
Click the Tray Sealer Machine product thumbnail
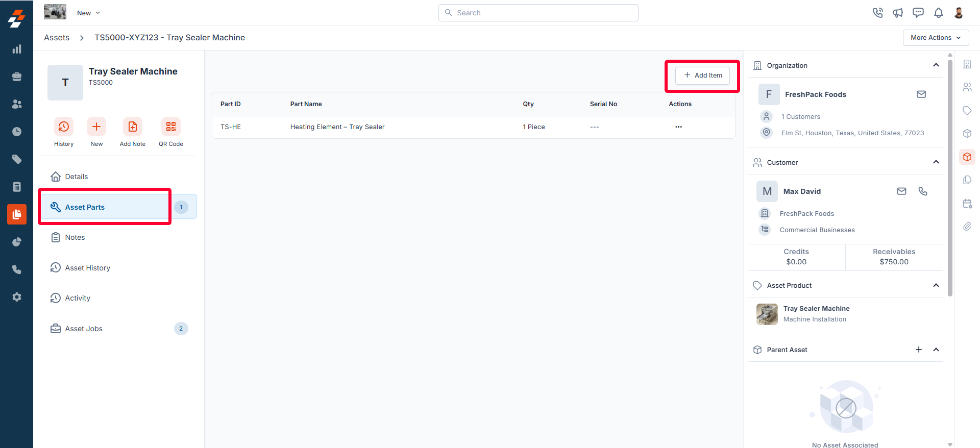pyautogui.click(x=767, y=314)
